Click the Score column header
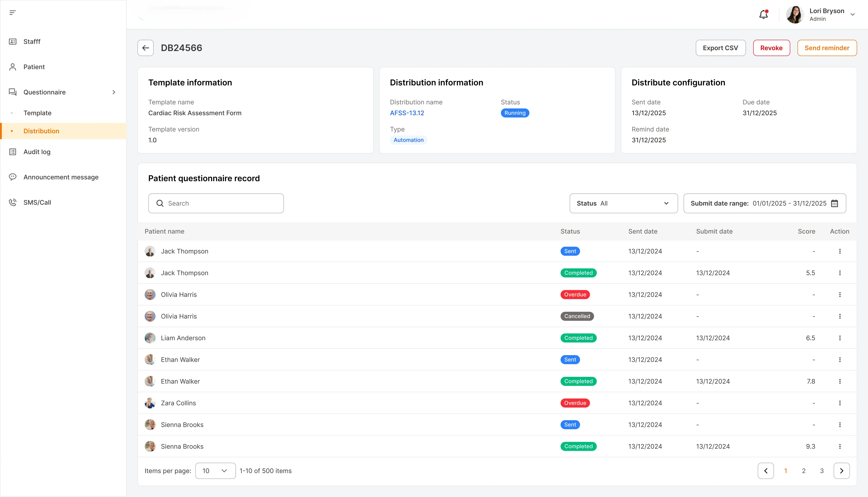This screenshot has height=497, width=868. point(806,231)
